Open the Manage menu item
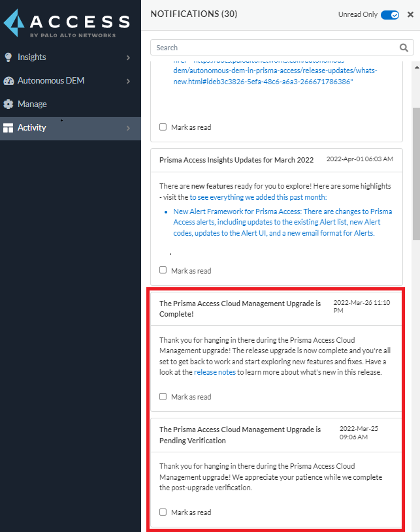The image size is (420, 532). tap(71, 104)
